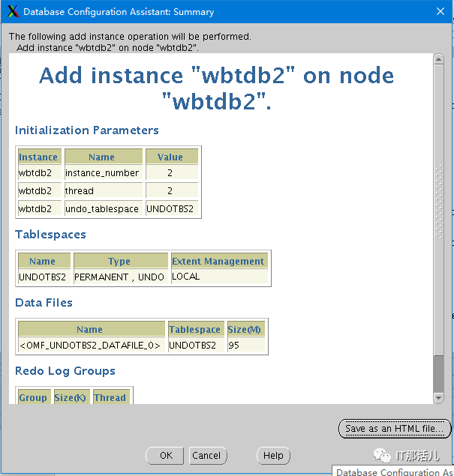Click the <OMF_UNDOTBS2_DATAFILE_0> data file name
The width and height of the screenshot is (454, 476).
92,345
